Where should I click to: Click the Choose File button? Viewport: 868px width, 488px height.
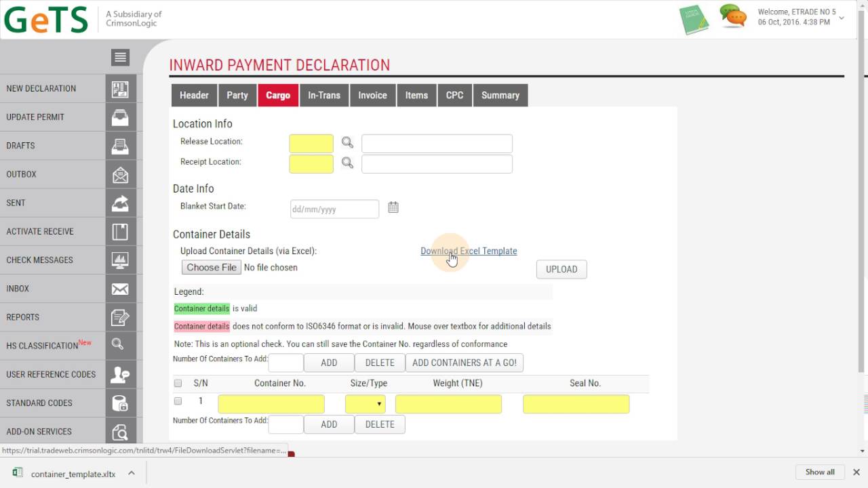point(212,268)
